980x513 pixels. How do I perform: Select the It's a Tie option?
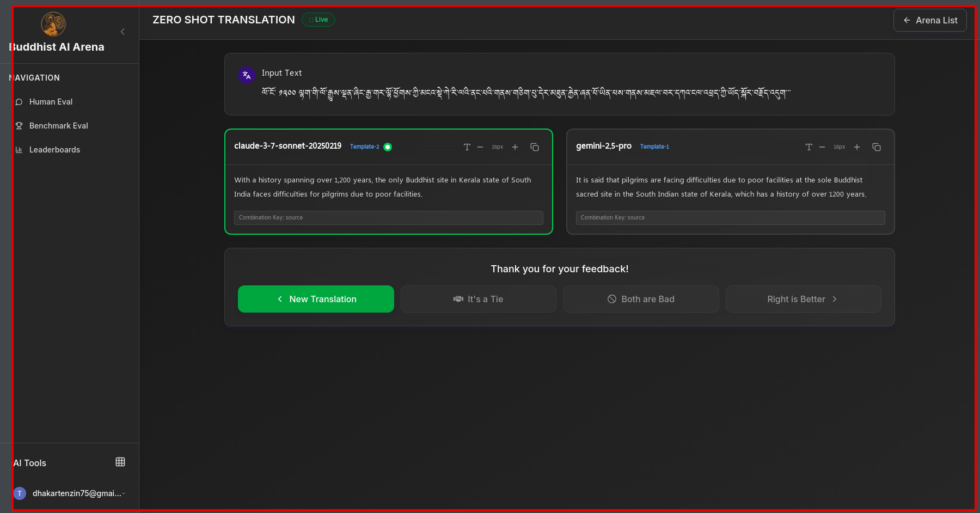click(478, 299)
